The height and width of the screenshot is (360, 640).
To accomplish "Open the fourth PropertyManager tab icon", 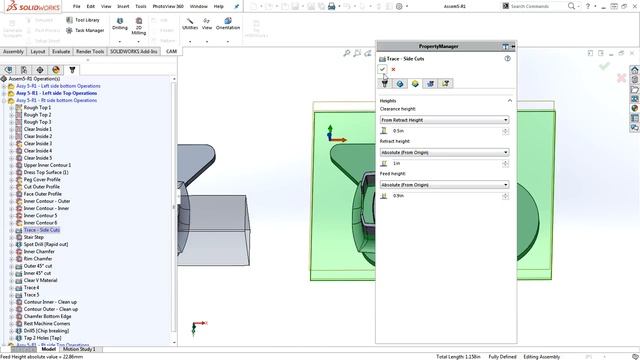I will (x=430, y=84).
